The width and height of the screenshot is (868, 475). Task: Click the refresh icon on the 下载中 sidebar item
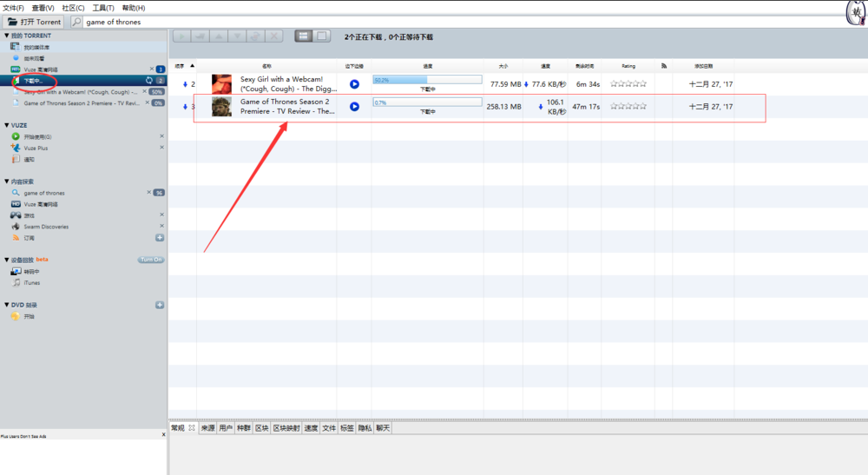[148, 81]
